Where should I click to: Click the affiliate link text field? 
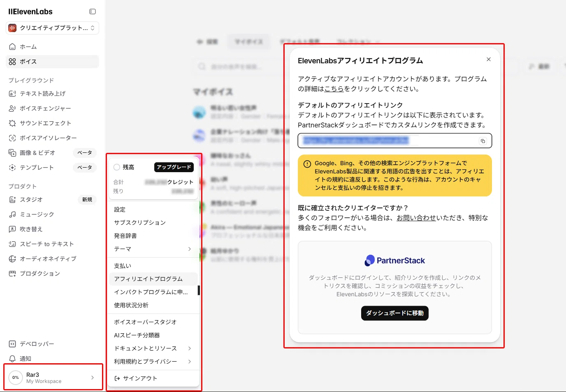[x=395, y=141]
